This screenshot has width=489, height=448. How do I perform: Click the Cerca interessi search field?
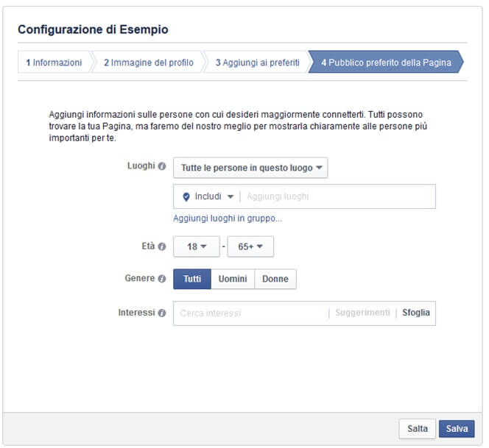[251, 313]
